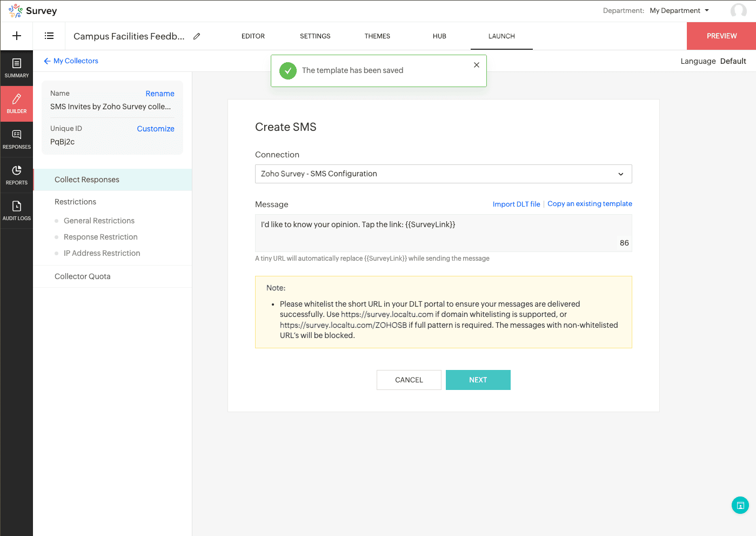Dismiss the template saved notification
The image size is (756, 536).
point(476,65)
